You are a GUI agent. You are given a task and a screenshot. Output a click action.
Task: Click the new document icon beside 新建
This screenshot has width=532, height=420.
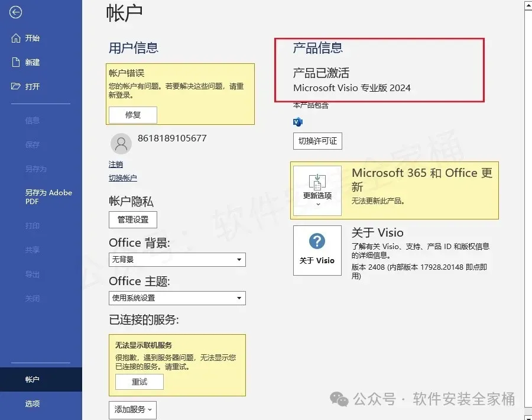coord(16,62)
